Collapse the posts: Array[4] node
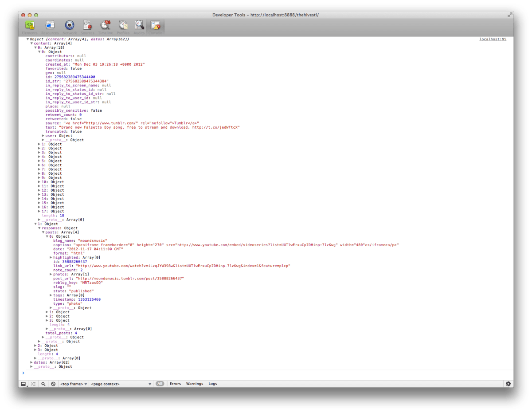The image size is (532, 413). [43, 232]
